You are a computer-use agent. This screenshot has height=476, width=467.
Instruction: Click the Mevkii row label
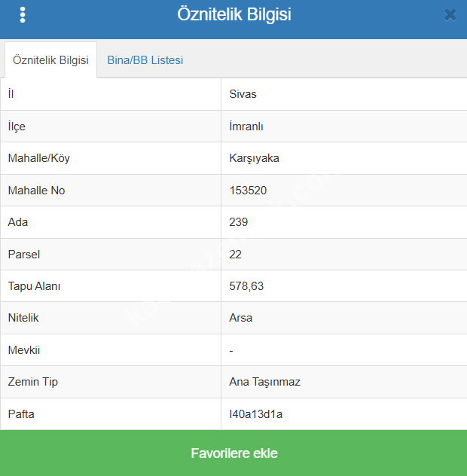point(23,350)
